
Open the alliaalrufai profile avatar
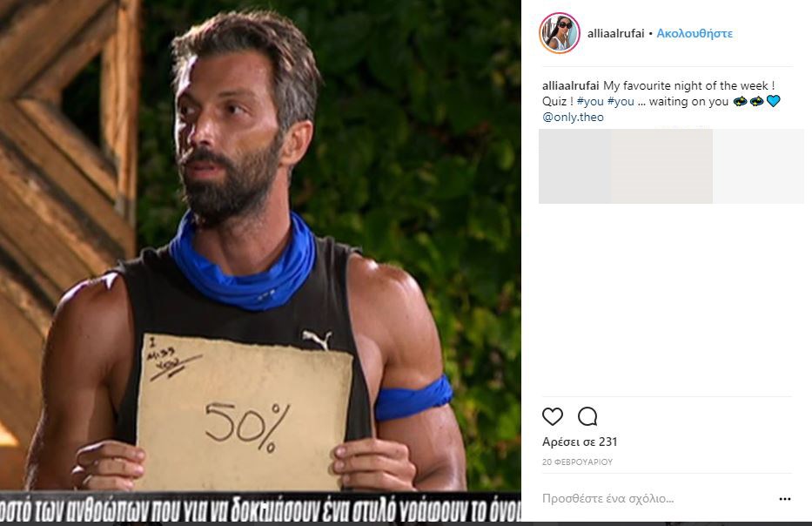pos(560,33)
